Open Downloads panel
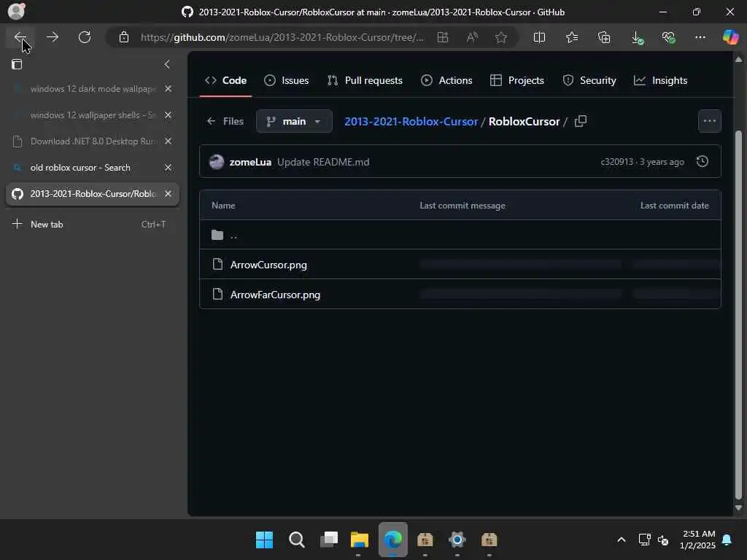The height and width of the screenshot is (560, 747). (x=636, y=37)
